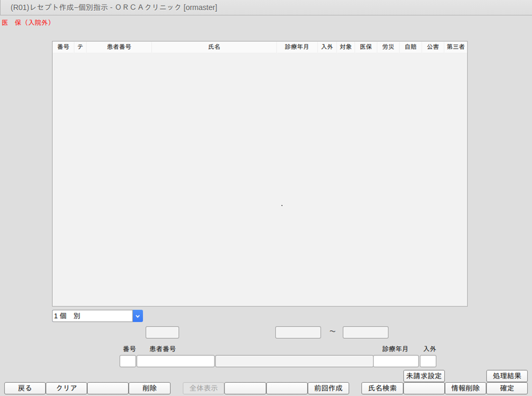Focus the 患者番号 input field
Screen dimensions: 532x396
tap(176, 361)
